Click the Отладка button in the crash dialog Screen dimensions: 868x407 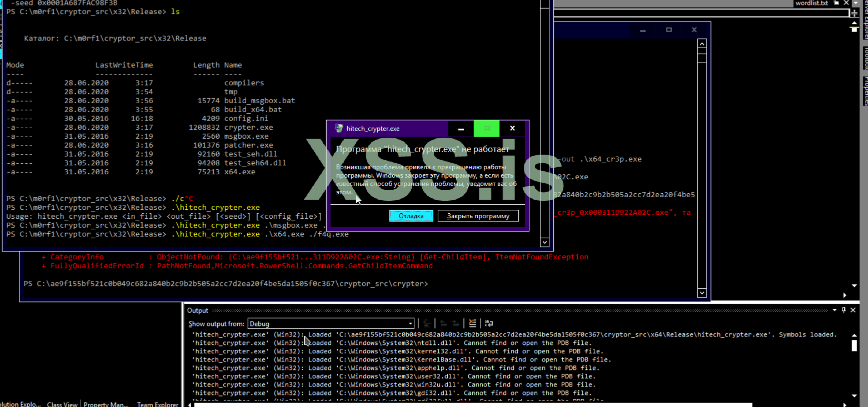coord(411,216)
